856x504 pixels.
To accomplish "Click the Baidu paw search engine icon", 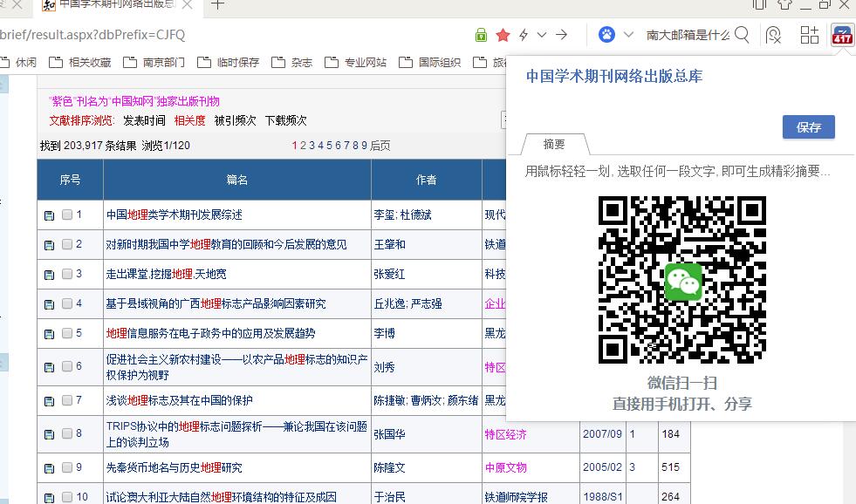I will pyautogui.click(x=606, y=34).
